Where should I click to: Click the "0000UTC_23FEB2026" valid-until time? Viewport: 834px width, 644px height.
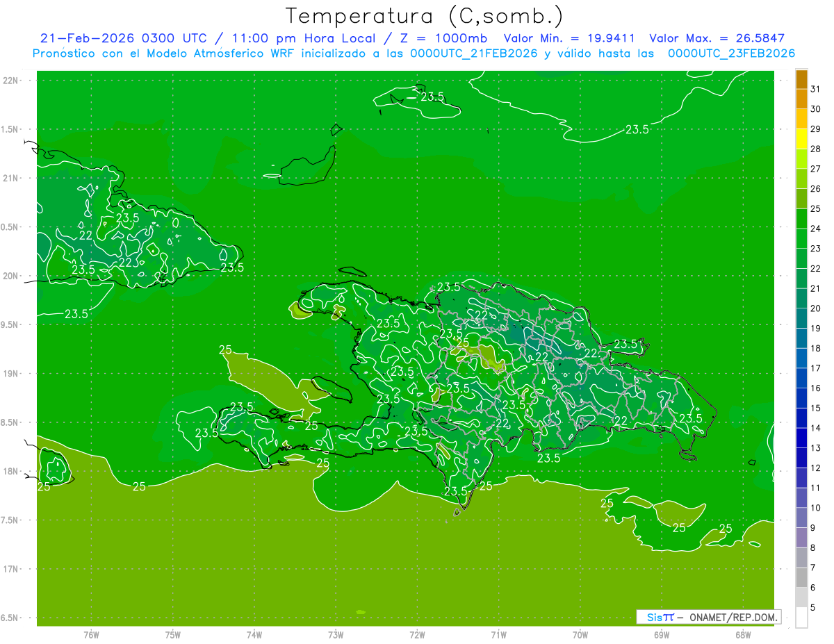(x=731, y=53)
